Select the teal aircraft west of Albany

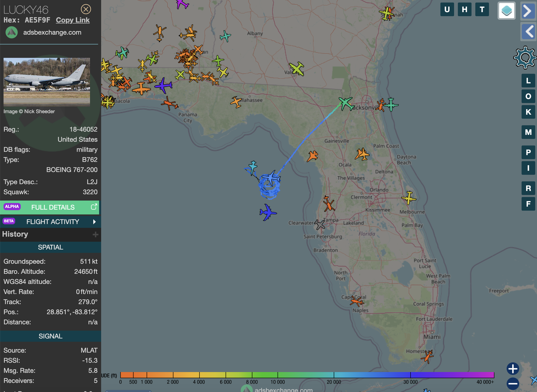click(225, 36)
